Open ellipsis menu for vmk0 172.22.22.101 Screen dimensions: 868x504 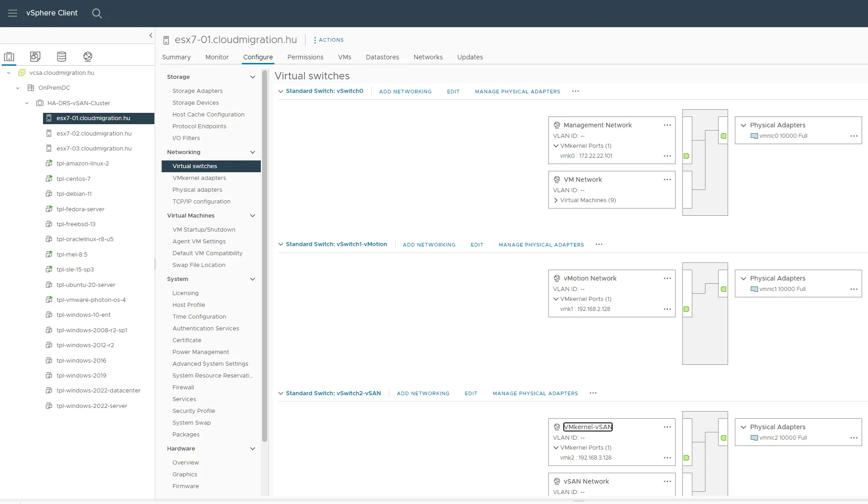coord(667,156)
